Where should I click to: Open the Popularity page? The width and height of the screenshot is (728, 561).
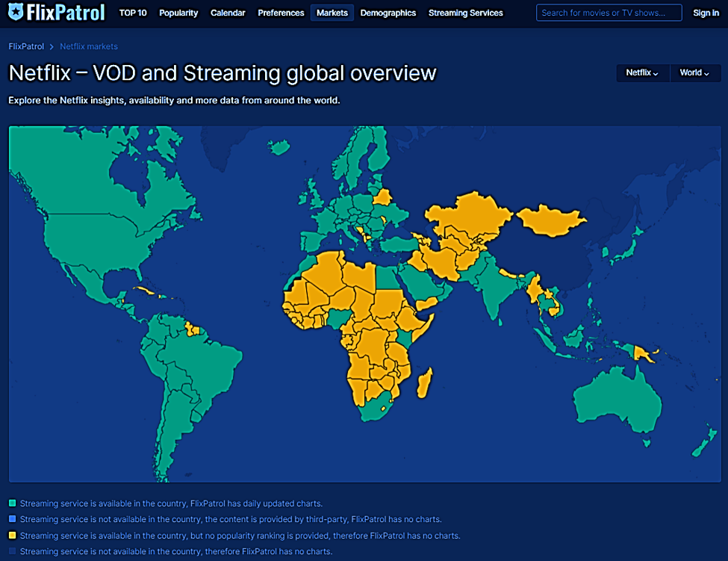(x=178, y=13)
